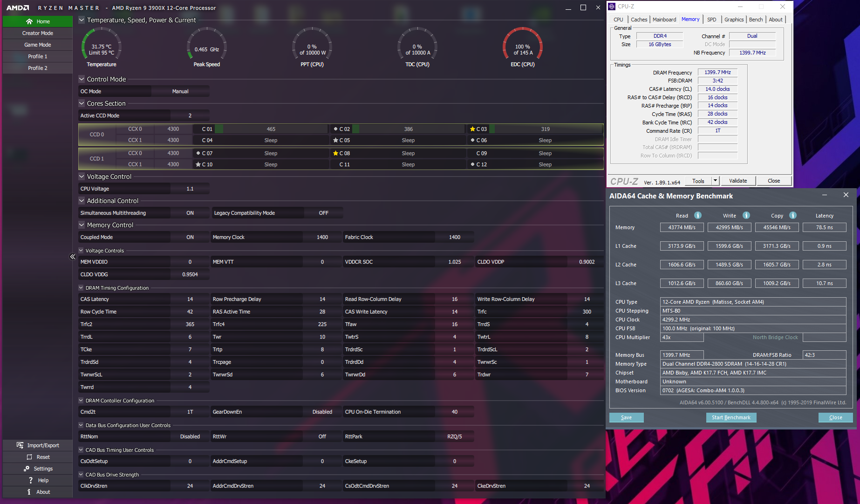Switch to Creator Mode in sidebar

(x=38, y=33)
